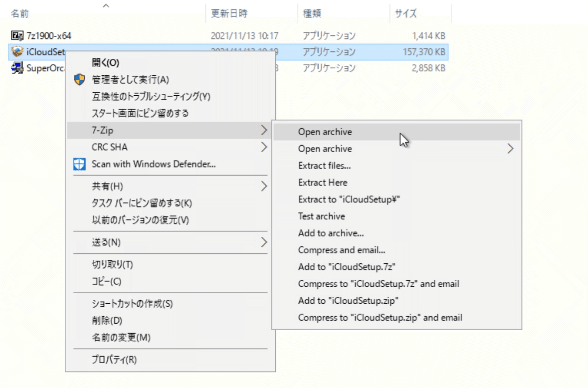Open the 送る(N) menu entry
Image resolution: width=588 pixels, height=388 pixels.
[171, 242]
